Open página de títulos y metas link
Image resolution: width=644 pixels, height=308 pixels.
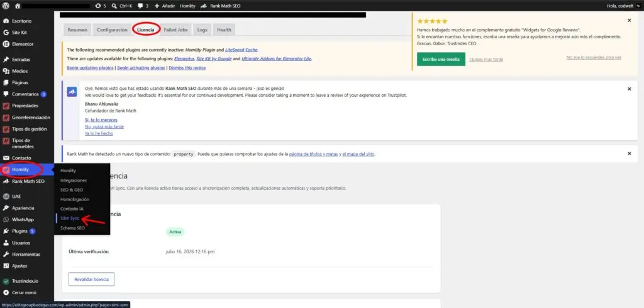click(313, 155)
